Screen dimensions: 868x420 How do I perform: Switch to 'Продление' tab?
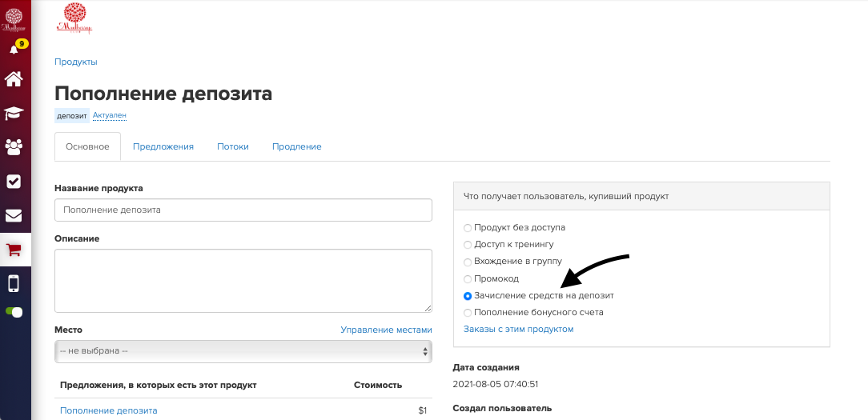(297, 146)
